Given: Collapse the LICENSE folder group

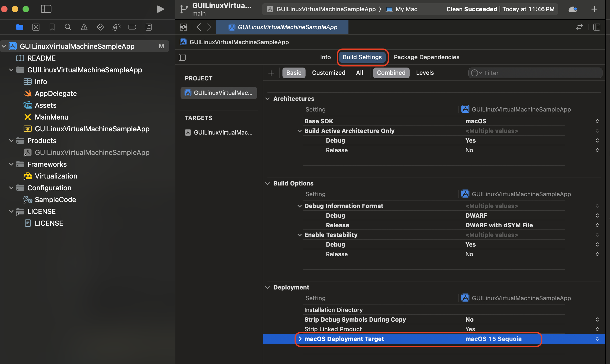Looking at the screenshot, I should pyautogui.click(x=11, y=211).
